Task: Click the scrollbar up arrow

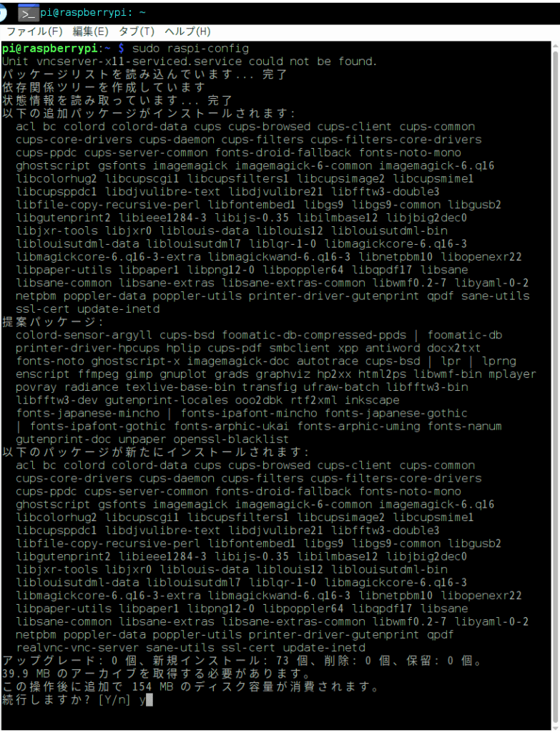Action: 555,46
